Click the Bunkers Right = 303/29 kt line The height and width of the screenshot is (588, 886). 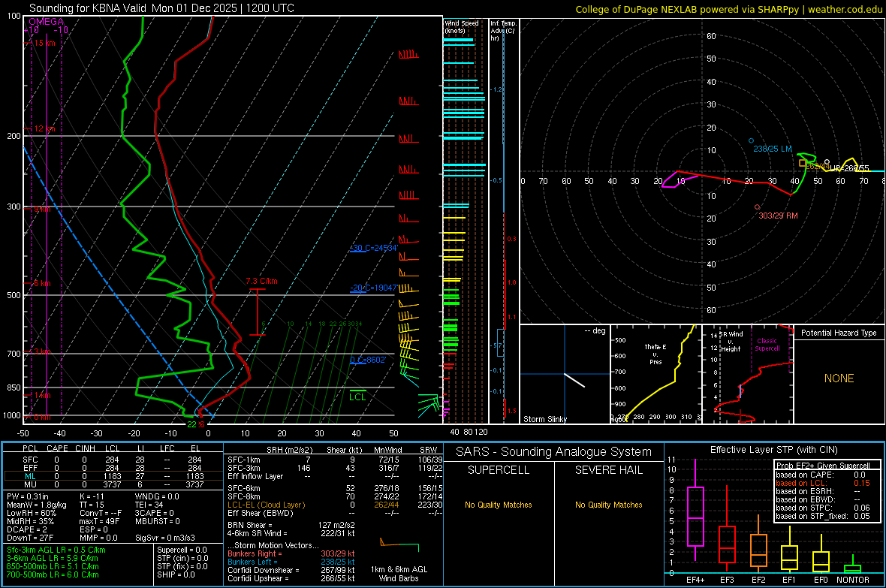291,553
